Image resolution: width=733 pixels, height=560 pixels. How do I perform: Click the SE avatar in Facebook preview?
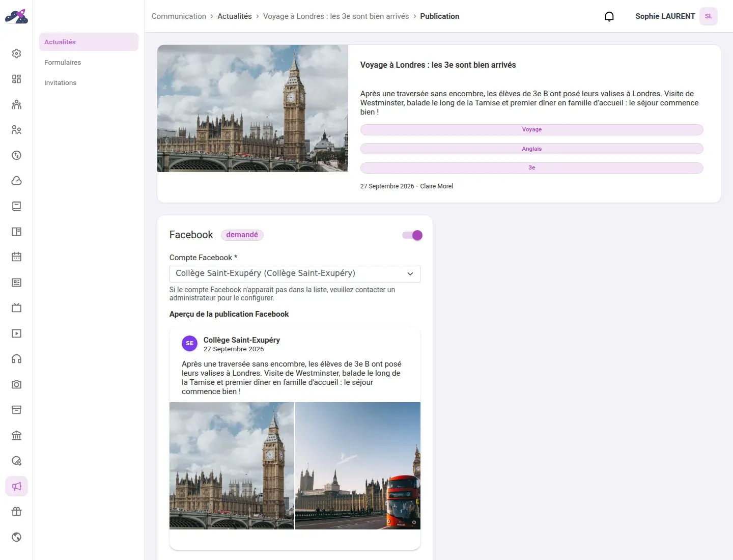pyautogui.click(x=189, y=344)
